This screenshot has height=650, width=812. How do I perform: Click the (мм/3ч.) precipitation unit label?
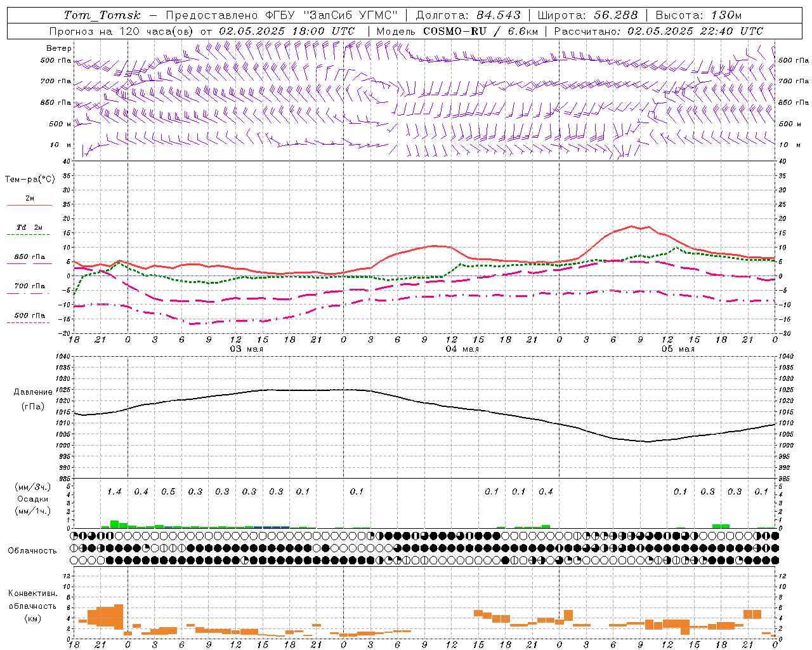33,487
